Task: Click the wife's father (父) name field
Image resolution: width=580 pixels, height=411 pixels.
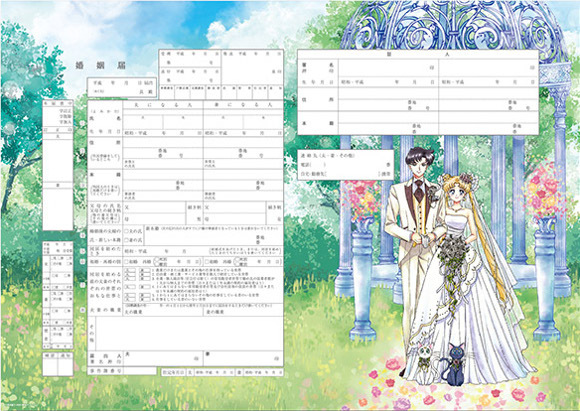Action: pos(235,208)
